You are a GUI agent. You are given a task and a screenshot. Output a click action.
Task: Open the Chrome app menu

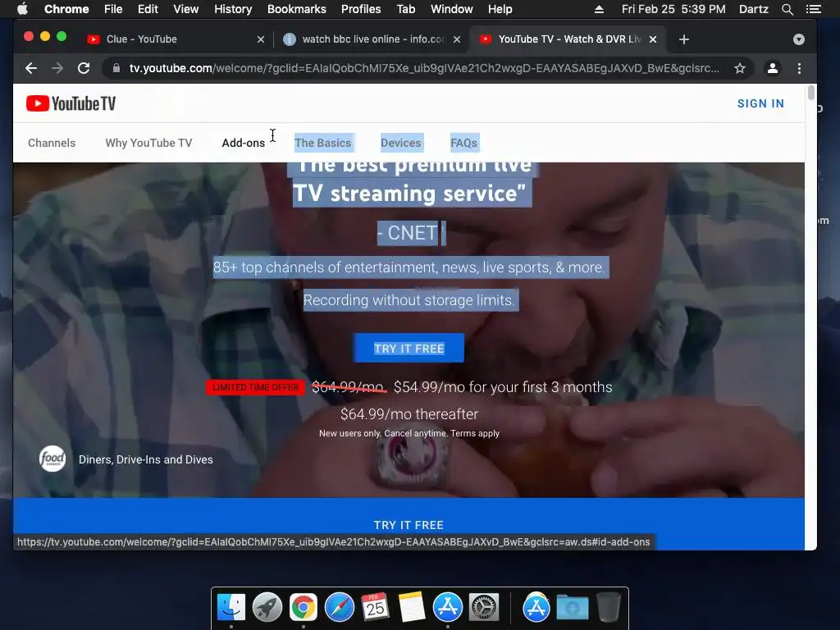click(x=66, y=9)
